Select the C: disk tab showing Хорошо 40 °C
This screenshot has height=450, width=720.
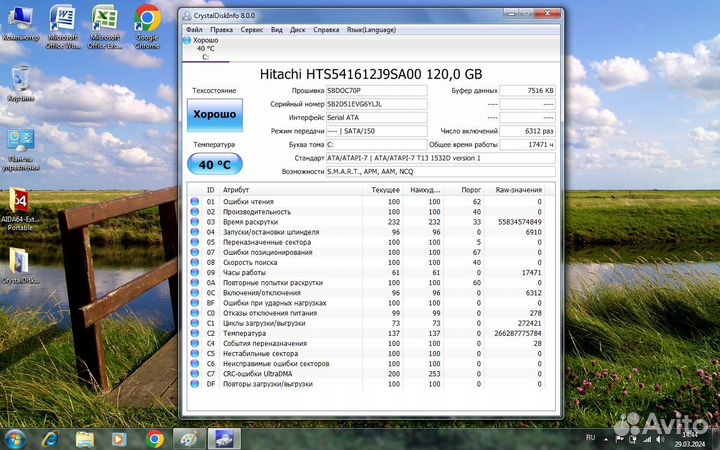click(206, 48)
